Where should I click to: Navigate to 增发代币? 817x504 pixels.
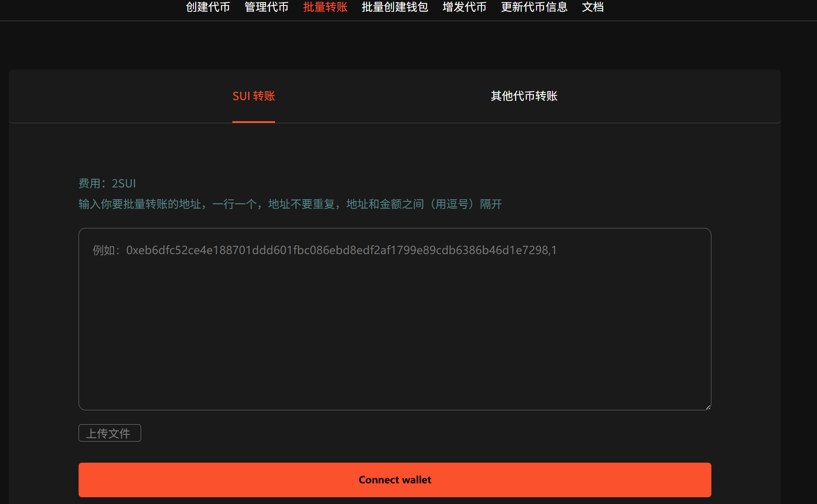(x=465, y=7)
